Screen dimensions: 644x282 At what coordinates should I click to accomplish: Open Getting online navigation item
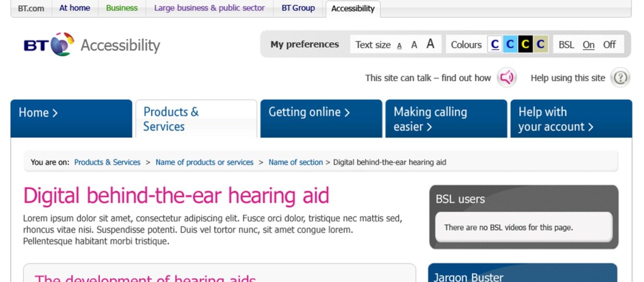coord(321,118)
